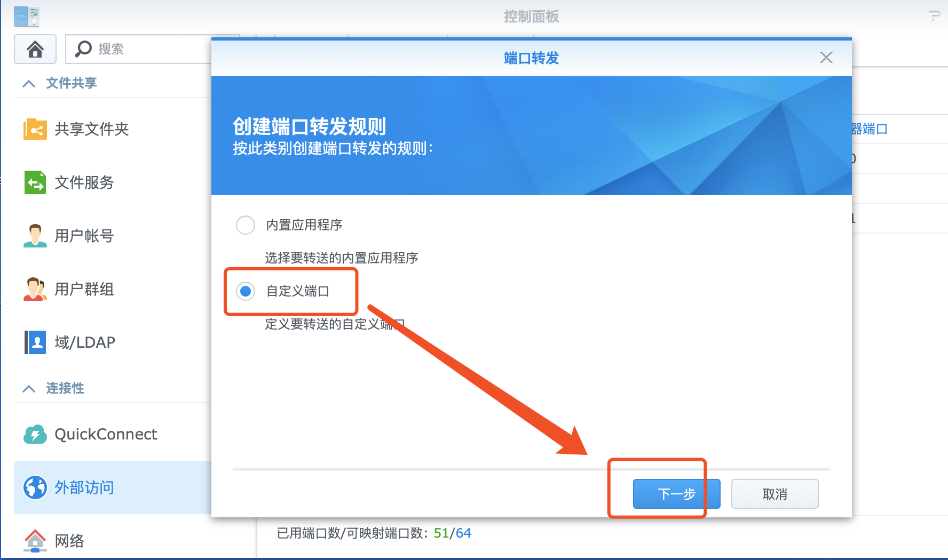The width and height of the screenshot is (948, 560).
Task: Open Network (网络) icon
Action: [35, 541]
